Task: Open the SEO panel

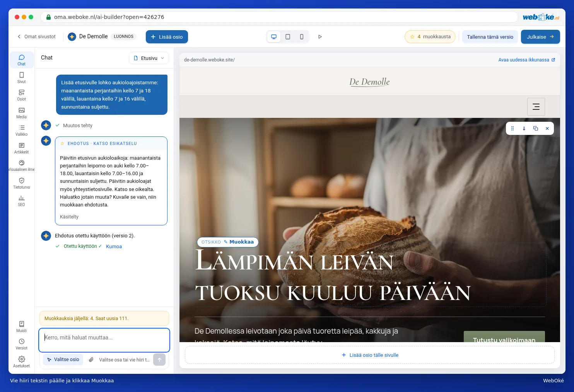Action: coord(22,201)
